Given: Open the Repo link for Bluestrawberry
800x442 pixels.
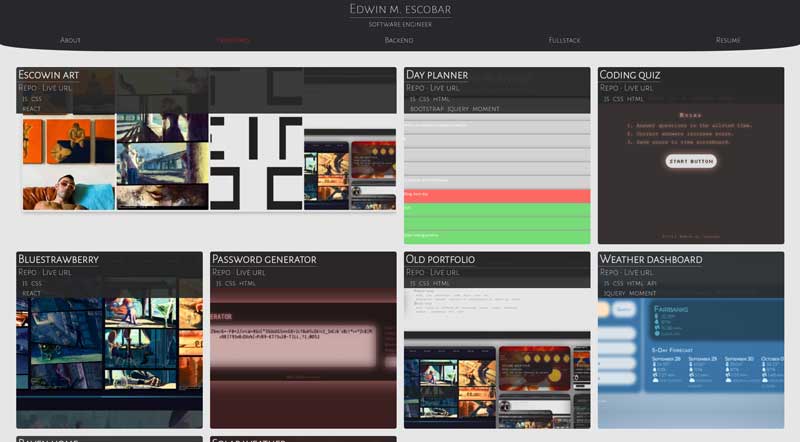Looking at the screenshot, I should (x=27, y=272).
